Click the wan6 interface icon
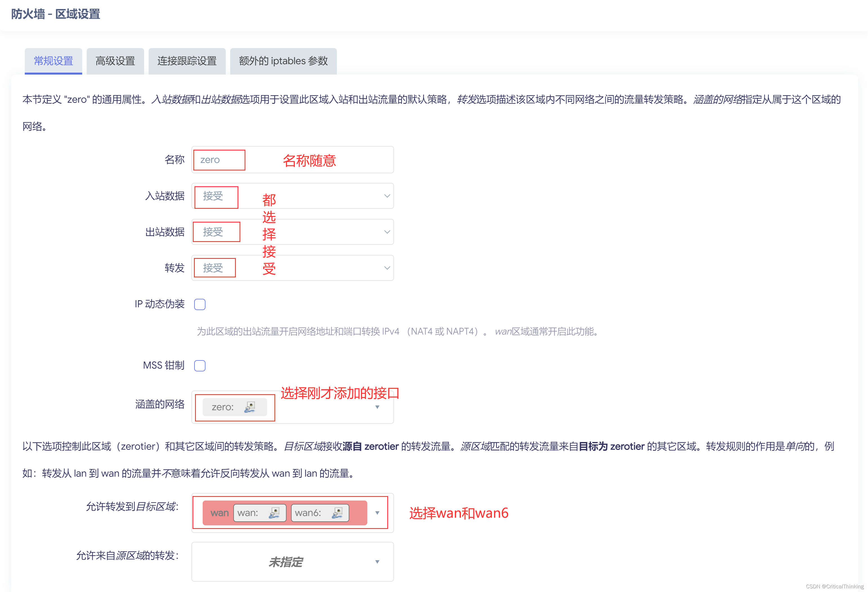This screenshot has width=868, height=592. pos(337,513)
